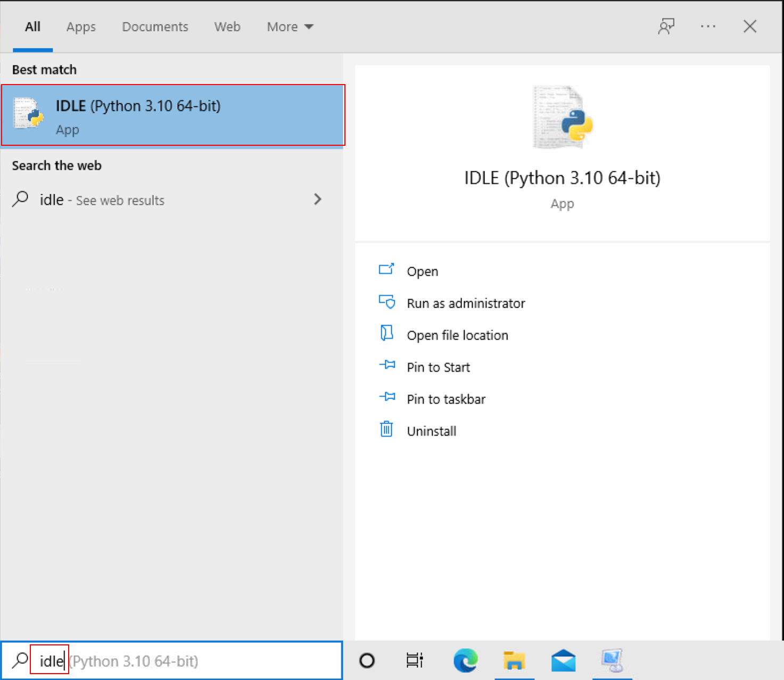
Task: Click the Search the web heading
Action: [x=57, y=165]
